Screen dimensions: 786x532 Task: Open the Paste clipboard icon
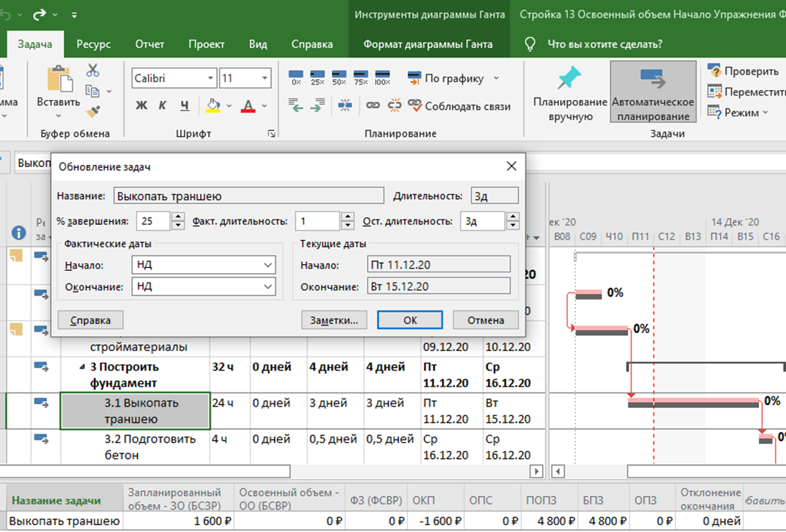coord(59,79)
